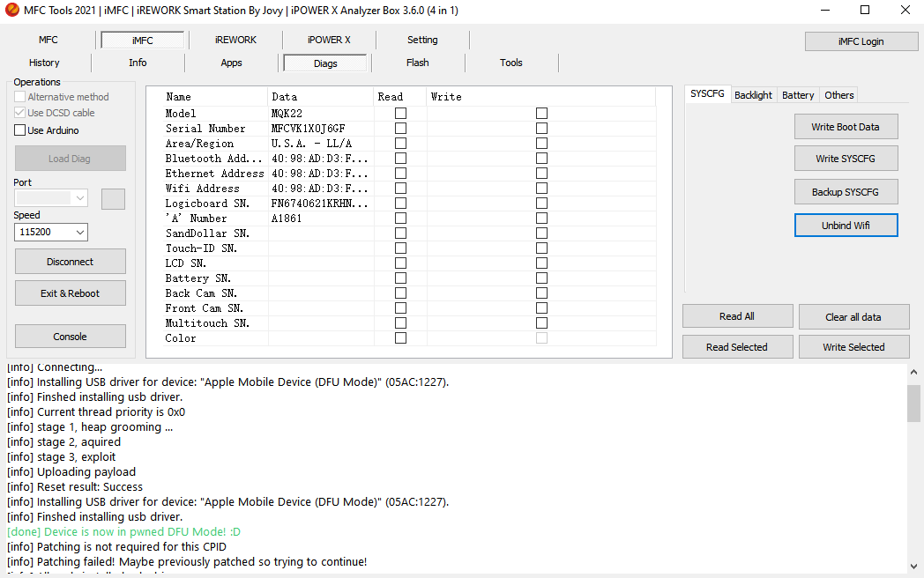The width and height of the screenshot is (924, 578).
Task: Switch to the iREWORK tab
Action: click(235, 41)
